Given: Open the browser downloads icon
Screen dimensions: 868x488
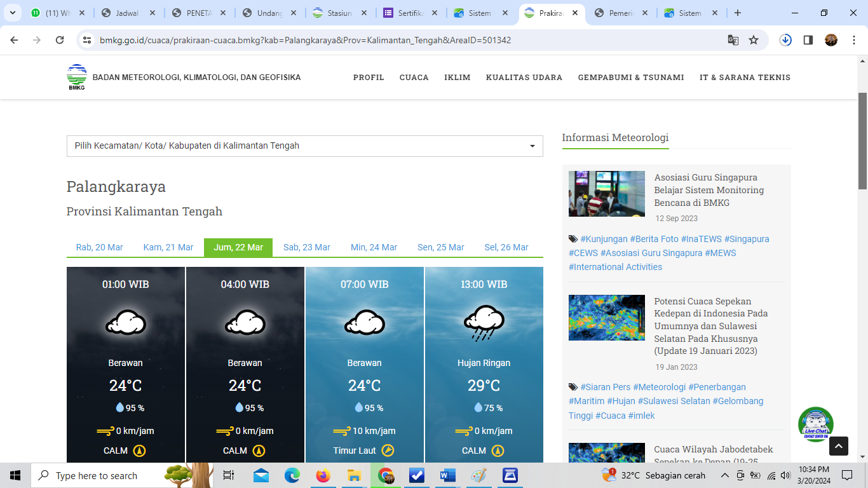Looking at the screenshot, I should [x=785, y=40].
